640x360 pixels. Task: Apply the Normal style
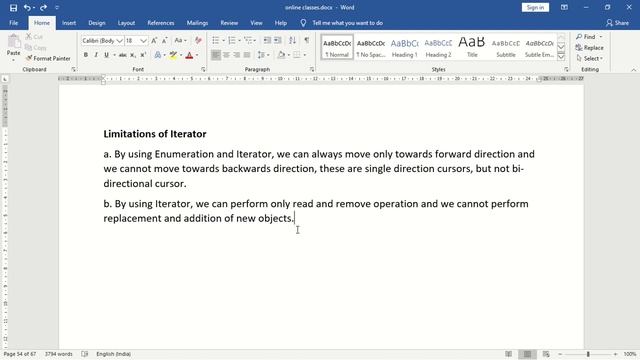click(337, 47)
